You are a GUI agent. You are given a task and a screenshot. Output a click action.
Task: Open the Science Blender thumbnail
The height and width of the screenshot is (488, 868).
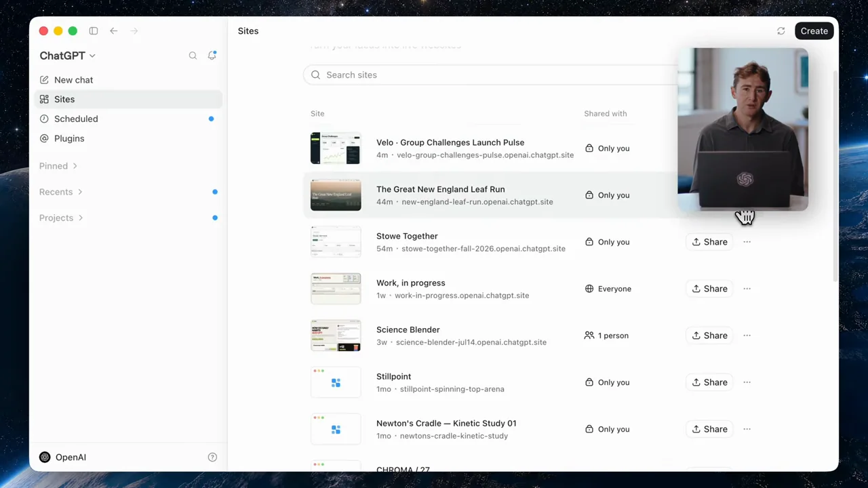tap(336, 335)
